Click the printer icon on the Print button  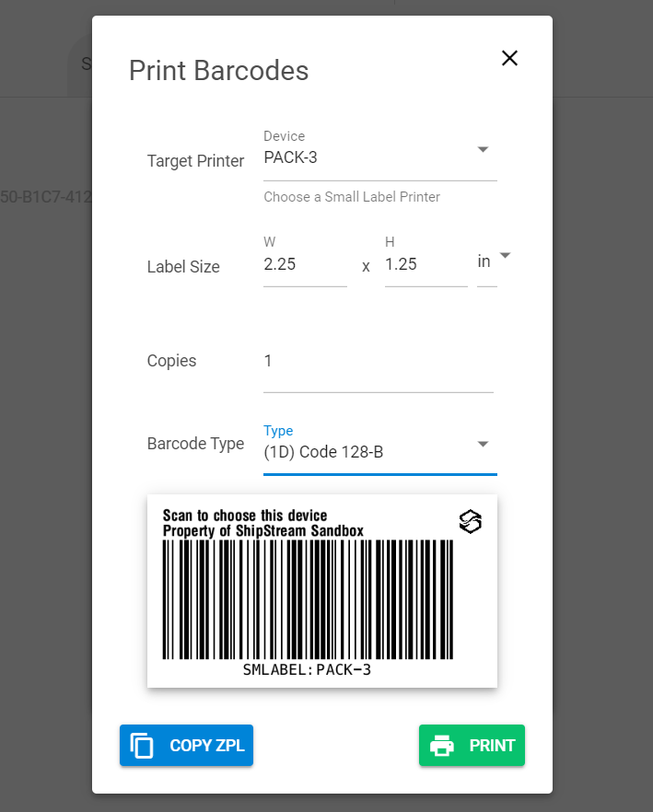(x=443, y=746)
